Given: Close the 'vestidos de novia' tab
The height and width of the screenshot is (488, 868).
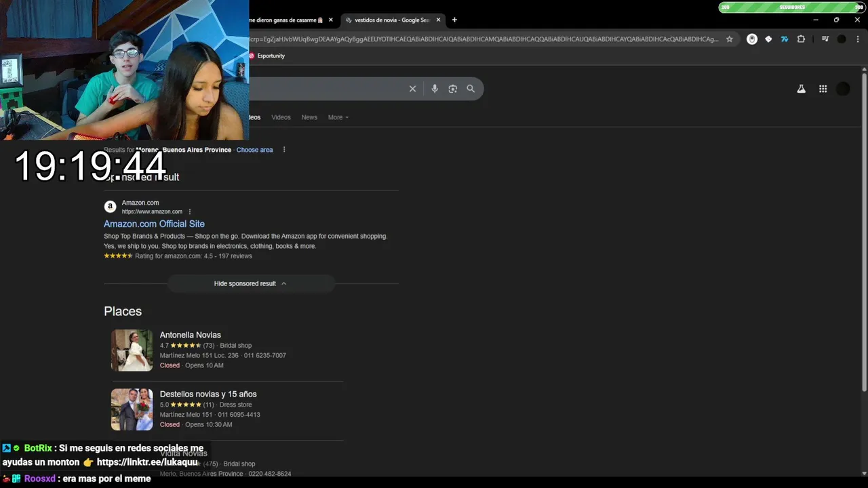Looking at the screenshot, I should click(438, 20).
